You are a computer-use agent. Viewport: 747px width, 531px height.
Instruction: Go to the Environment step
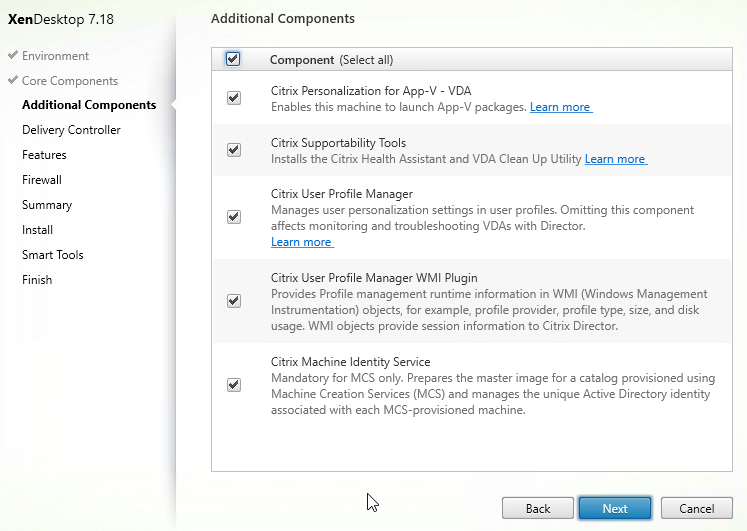pos(55,56)
